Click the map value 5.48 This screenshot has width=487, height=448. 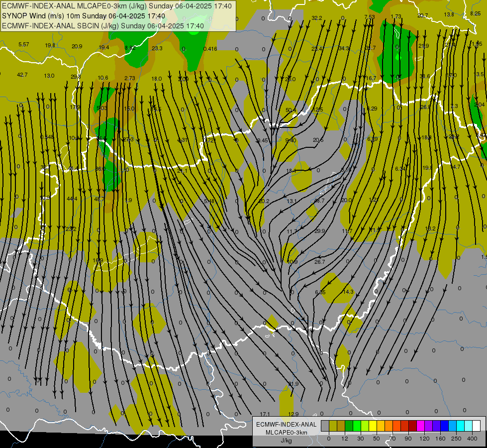(x=209, y=201)
